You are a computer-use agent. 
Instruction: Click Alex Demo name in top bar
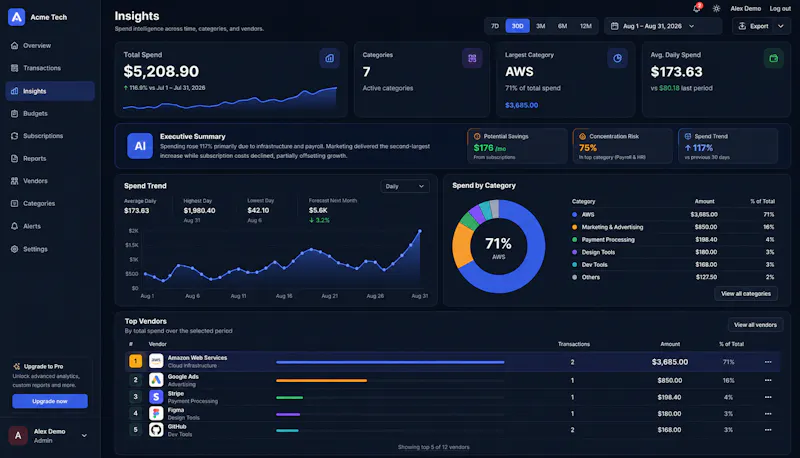(x=745, y=9)
